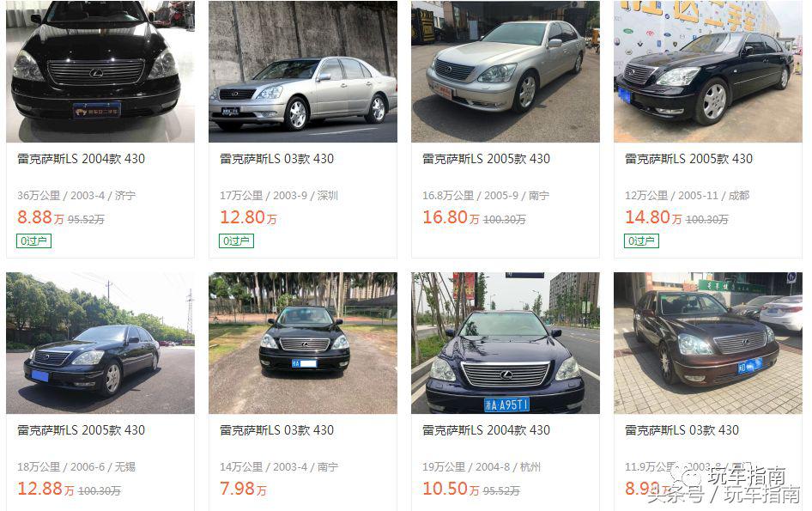This screenshot has height=511, width=812.
Task: Click the 0过户 tag under 12.80万 price
Action: (236, 241)
